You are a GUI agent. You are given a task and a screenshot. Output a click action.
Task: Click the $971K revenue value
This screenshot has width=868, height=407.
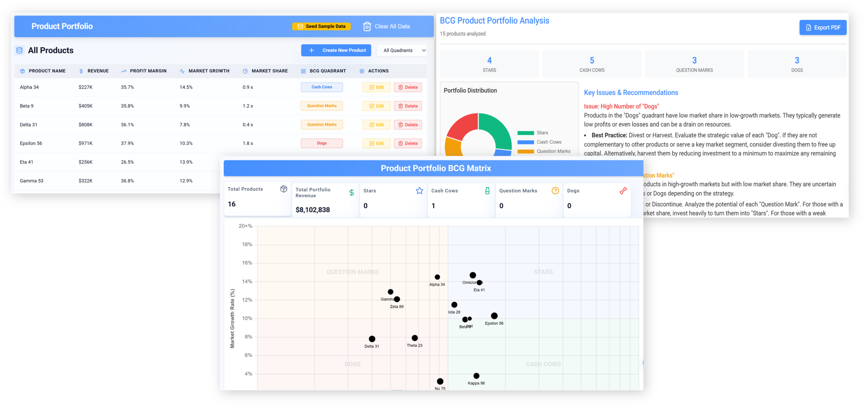[x=85, y=144]
